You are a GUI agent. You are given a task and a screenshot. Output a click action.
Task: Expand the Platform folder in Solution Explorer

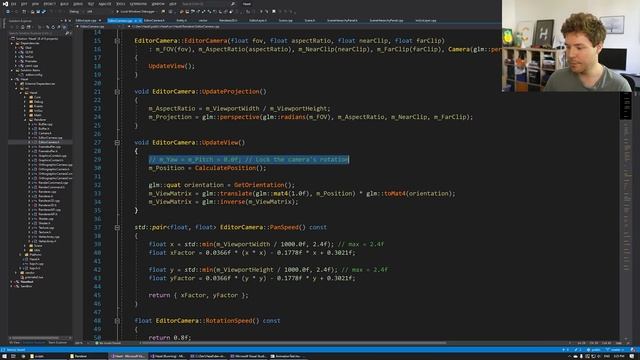(x=20, y=255)
